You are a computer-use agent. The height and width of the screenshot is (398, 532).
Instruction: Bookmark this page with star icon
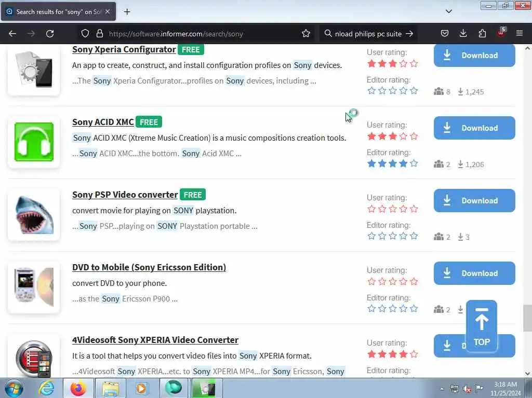pos(305,34)
